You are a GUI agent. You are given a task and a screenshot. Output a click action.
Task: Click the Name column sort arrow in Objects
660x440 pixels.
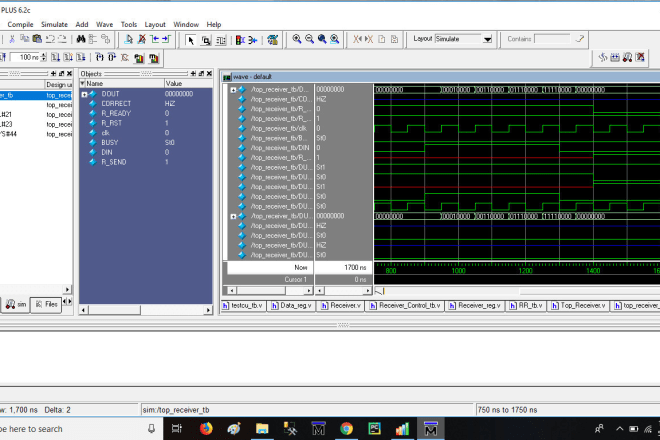coord(83,83)
